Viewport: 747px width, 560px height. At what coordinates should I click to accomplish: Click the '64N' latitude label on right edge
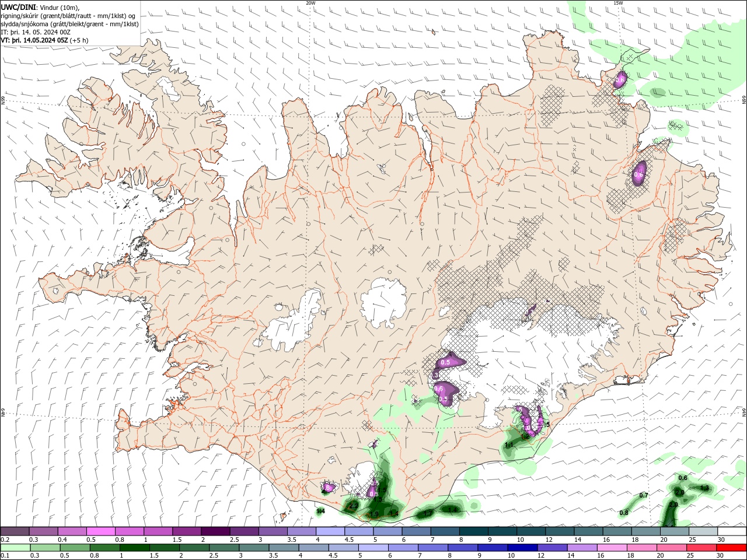point(744,413)
